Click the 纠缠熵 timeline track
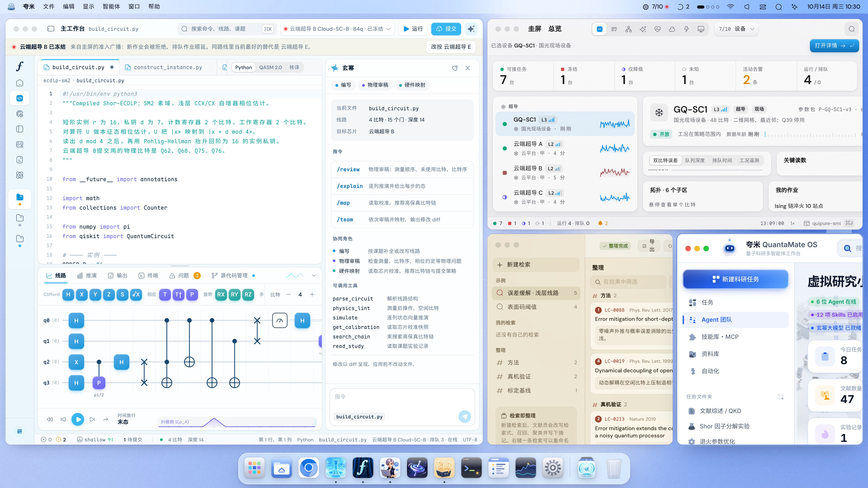This screenshot has height=488, width=868. click(x=237, y=422)
